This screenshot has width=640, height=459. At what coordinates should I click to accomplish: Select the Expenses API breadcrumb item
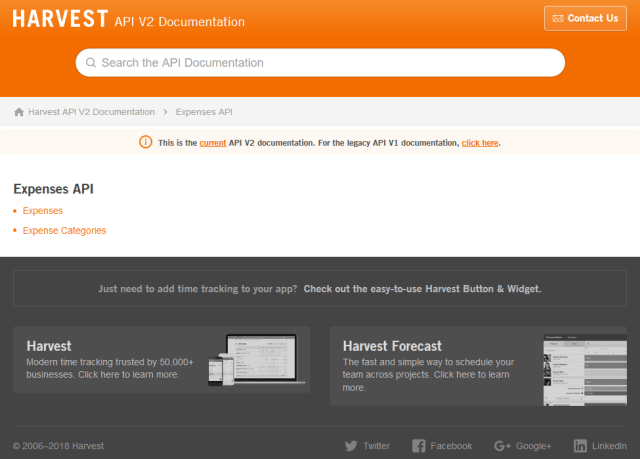click(x=204, y=112)
